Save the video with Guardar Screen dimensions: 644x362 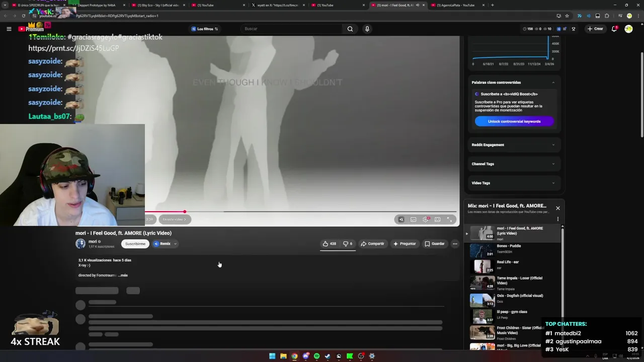click(x=435, y=244)
